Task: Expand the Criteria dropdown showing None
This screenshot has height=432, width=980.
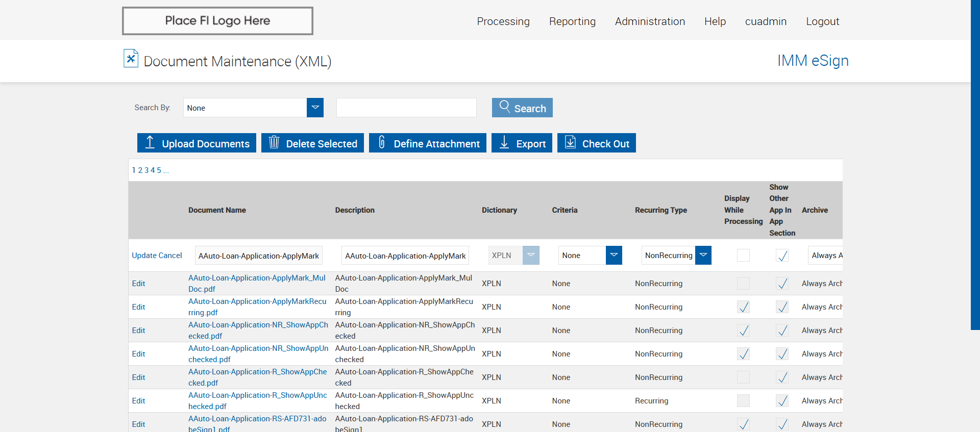Action: click(614, 256)
